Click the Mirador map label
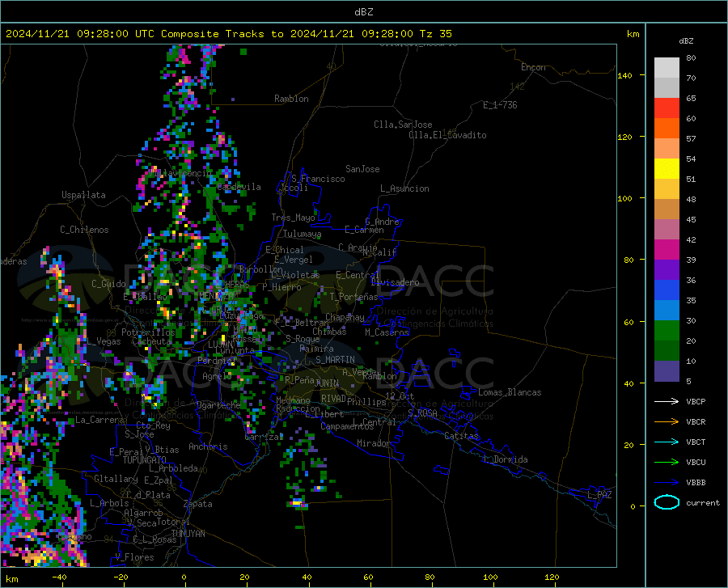728x588 pixels. pos(373,443)
